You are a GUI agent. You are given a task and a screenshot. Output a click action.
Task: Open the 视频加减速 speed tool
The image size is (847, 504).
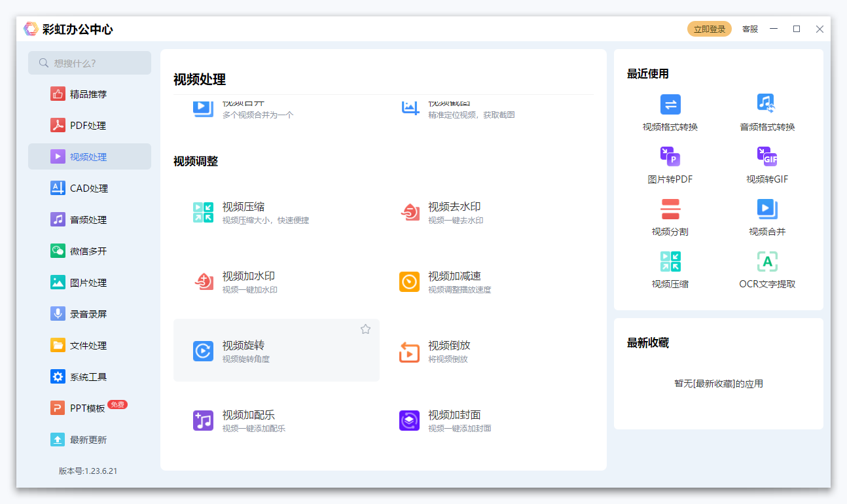tap(482, 281)
